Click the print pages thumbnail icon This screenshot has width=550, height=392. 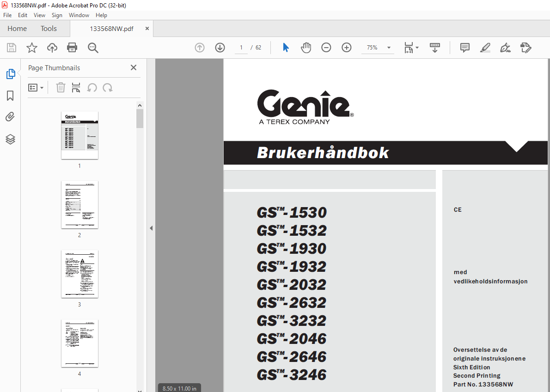point(76,87)
